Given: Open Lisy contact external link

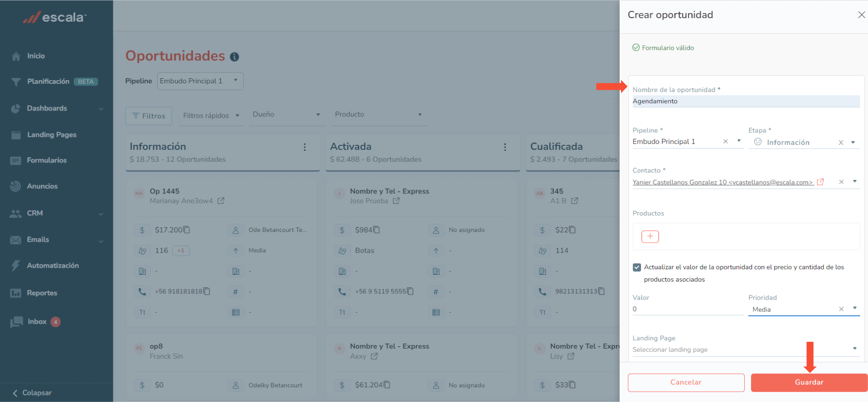Looking at the screenshot, I should click(x=571, y=356).
